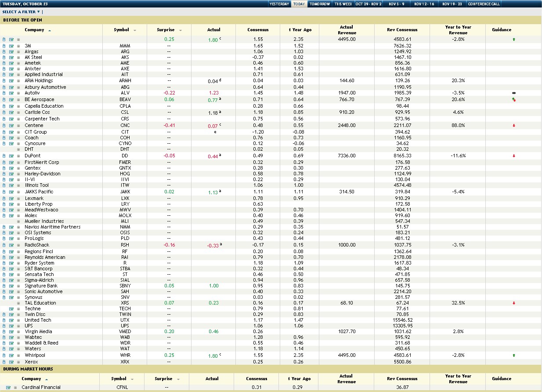542x392 pixels.
Task: Click the envelope alert icon for Airgas
Action: point(11,51)
